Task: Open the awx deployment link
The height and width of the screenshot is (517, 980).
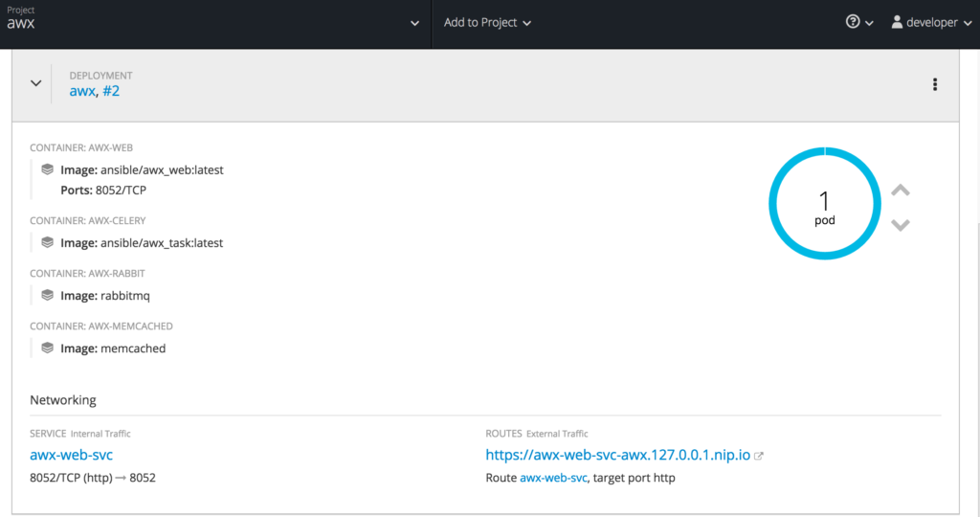Action: click(x=82, y=91)
